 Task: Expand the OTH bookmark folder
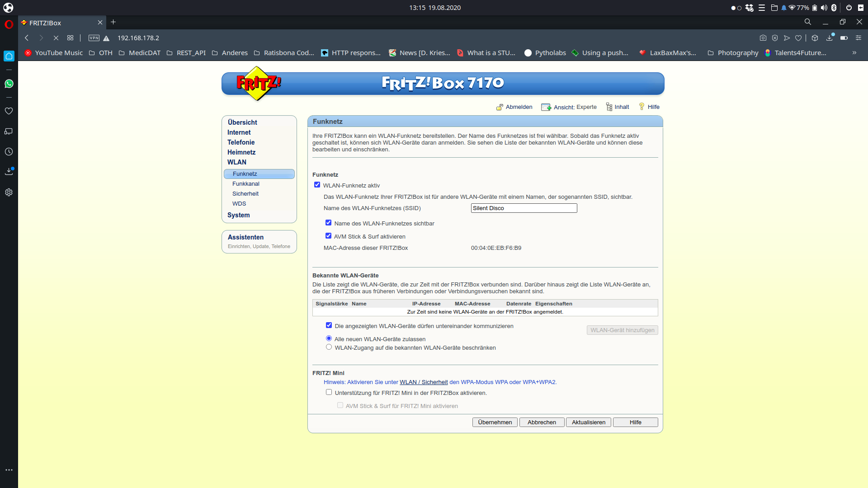pos(101,53)
